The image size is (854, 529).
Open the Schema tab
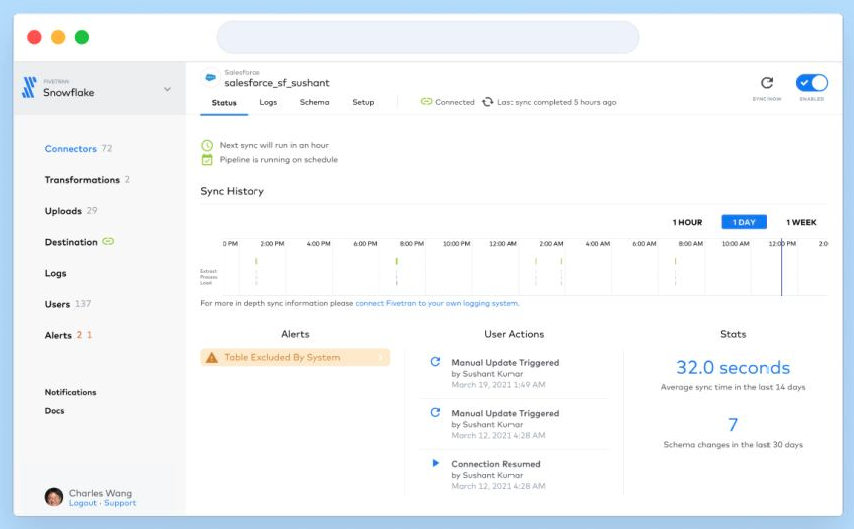point(314,102)
